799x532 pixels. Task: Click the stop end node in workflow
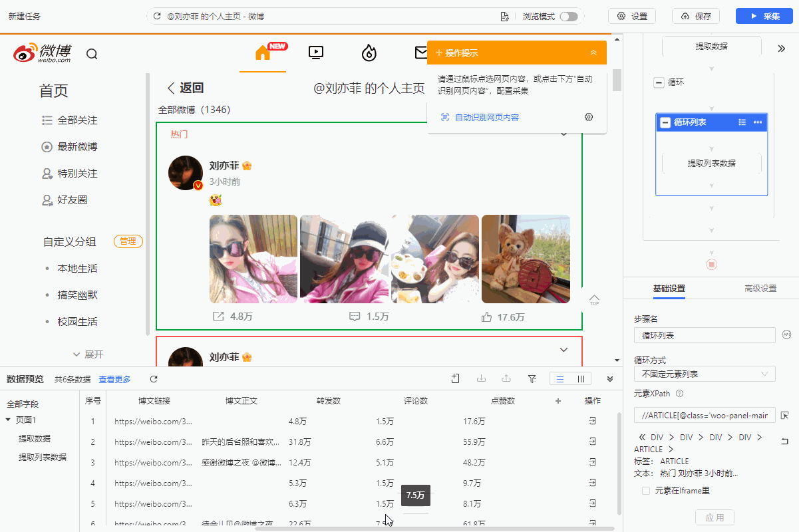tap(711, 264)
